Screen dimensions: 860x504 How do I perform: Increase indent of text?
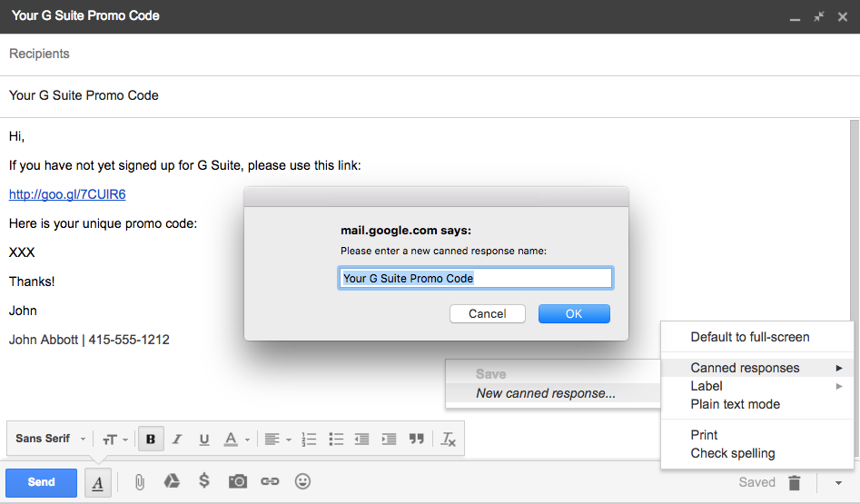[389, 439]
